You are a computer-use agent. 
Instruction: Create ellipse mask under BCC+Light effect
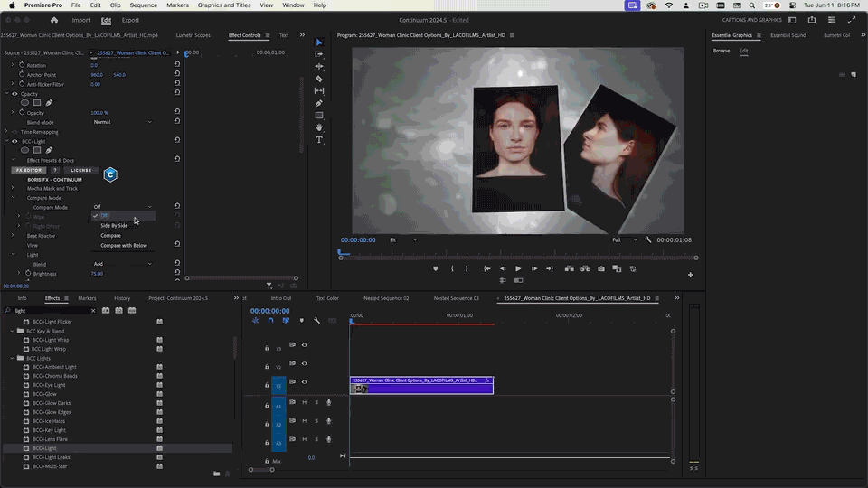[25, 150]
